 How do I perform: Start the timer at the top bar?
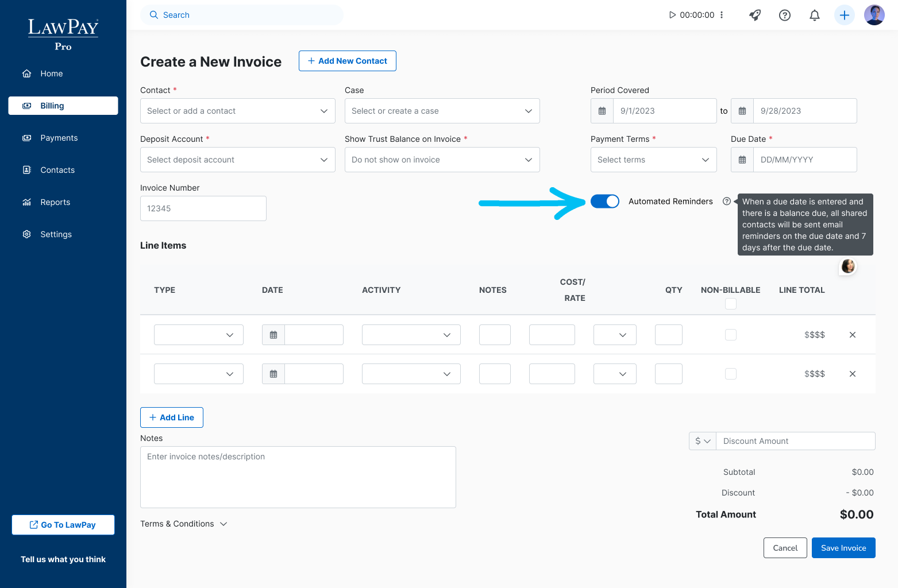(672, 15)
